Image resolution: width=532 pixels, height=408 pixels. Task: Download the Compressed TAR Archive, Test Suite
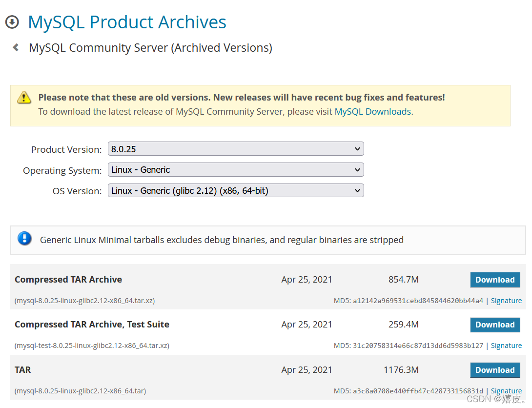point(495,325)
